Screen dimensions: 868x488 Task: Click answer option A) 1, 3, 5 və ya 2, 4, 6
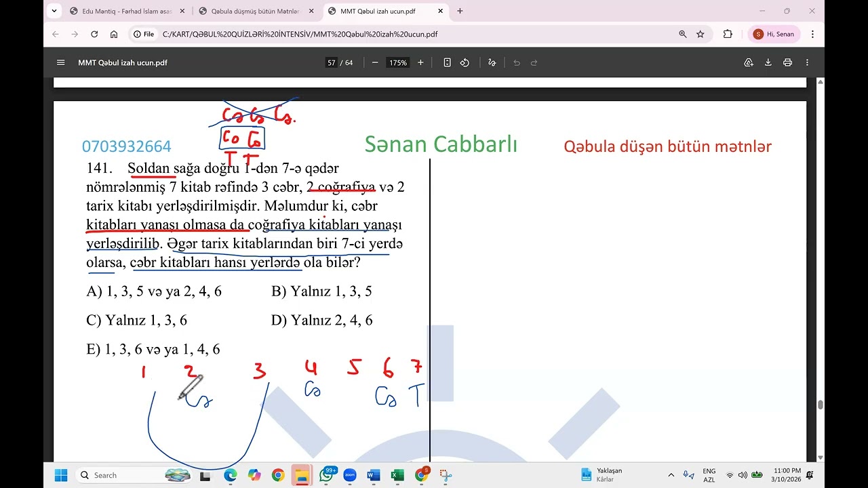coord(154,291)
